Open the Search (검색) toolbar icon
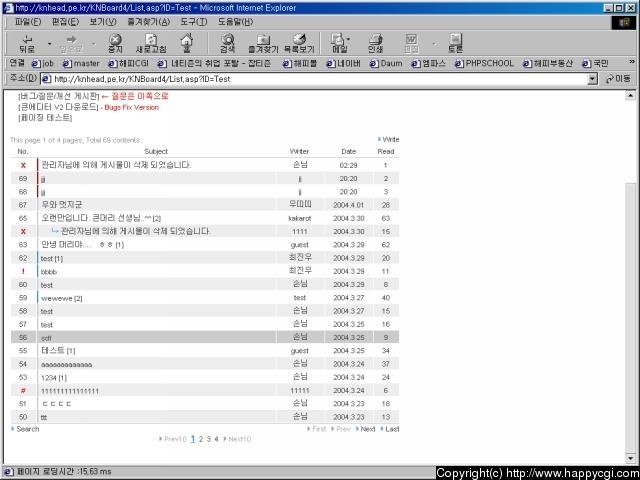The width and height of the screenshot is (640, 480). click(227, 43)
